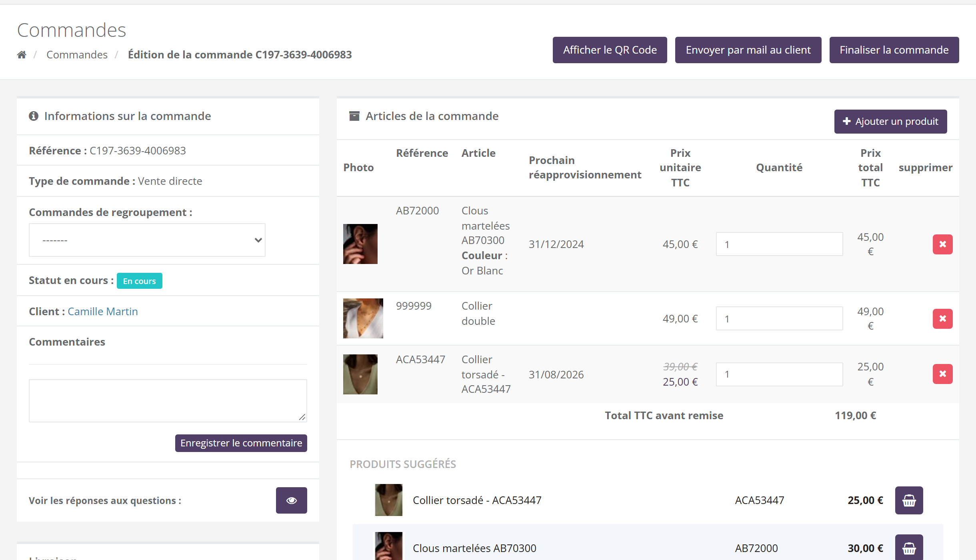Edit quantity for Collier torsadé ACA53447
The height and width of the screenshot is (560, 976).
779,374
